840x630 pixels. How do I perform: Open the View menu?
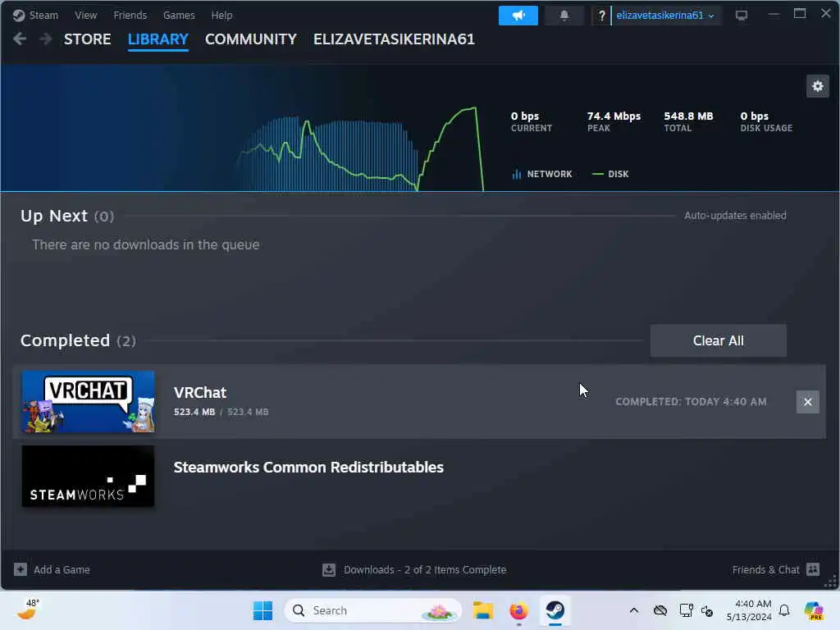[x=85, y=16]
